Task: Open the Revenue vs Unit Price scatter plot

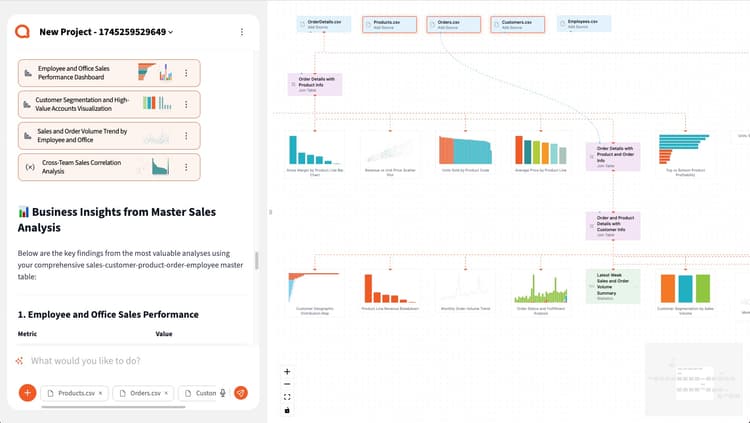Action: tap(390, 155)
